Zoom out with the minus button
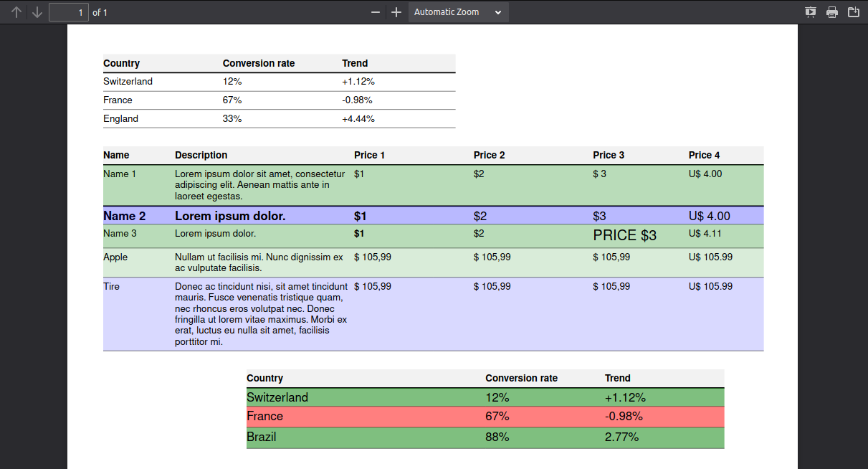This screenshot has width=868, height=469. tap(376, 12)
